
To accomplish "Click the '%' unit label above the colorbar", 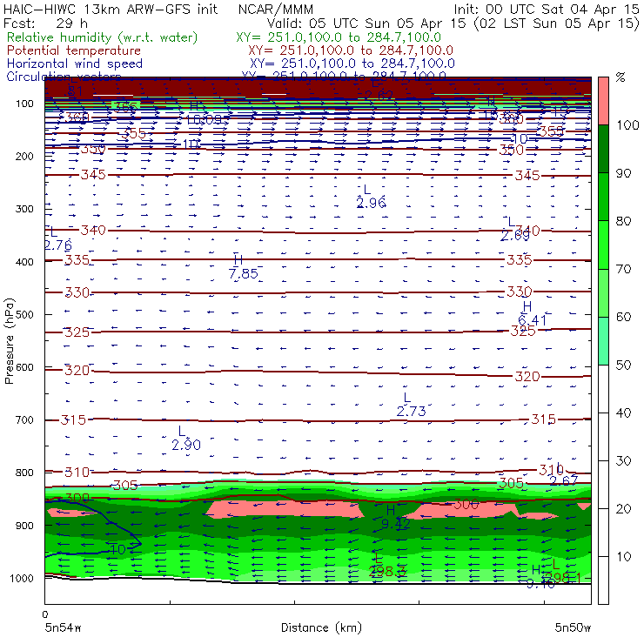I will 621,77.
